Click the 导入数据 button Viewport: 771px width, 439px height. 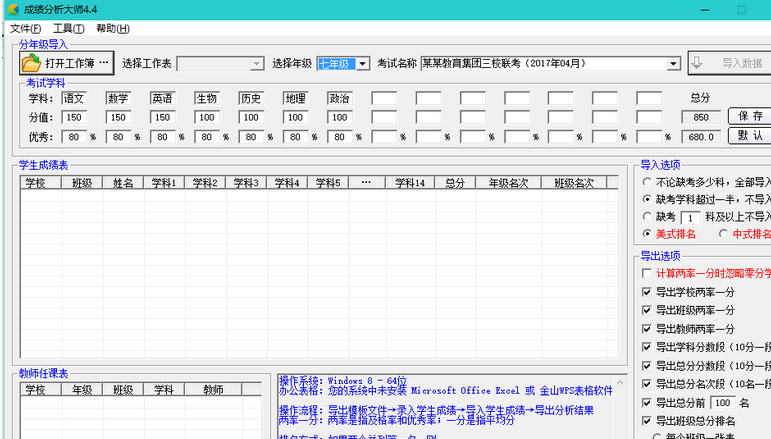[x=730, y=63]
